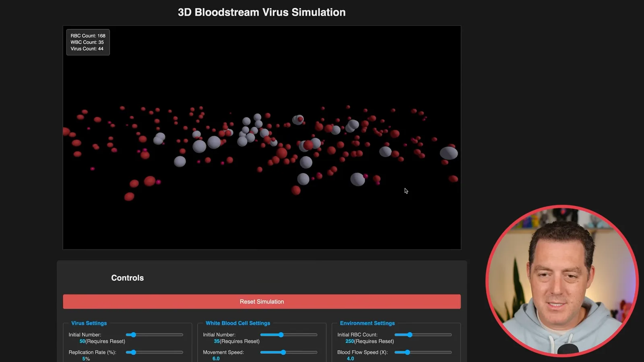Click the RBC value 250(Requires Reset)
This screenshot has width=644, height=362.
[369, 341]
